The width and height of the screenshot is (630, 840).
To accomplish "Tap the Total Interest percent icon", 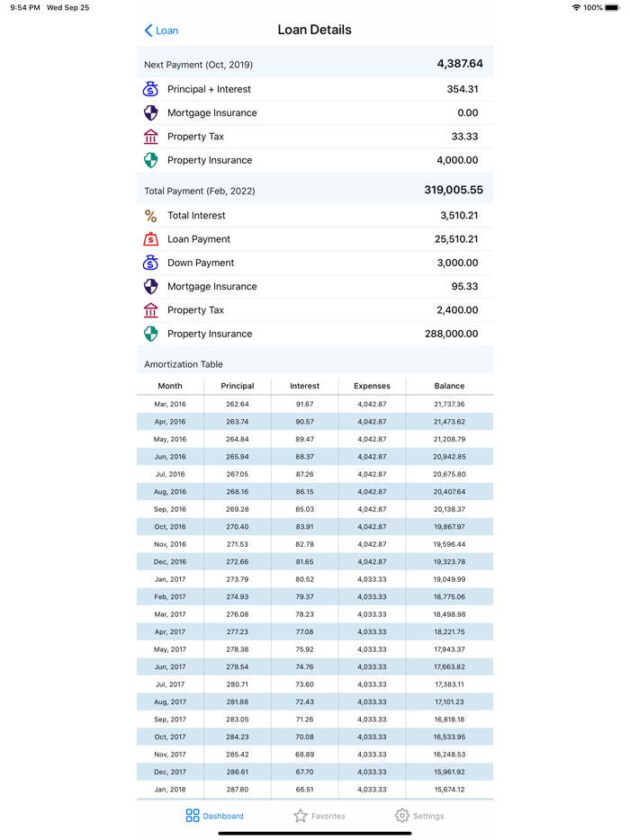I will (153, 215).
